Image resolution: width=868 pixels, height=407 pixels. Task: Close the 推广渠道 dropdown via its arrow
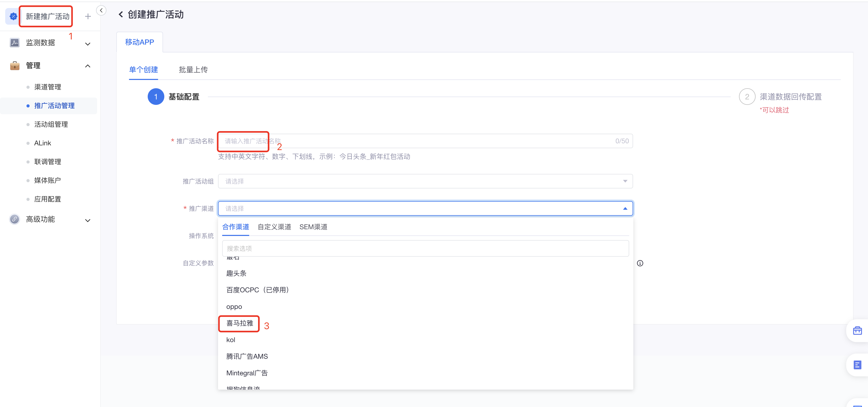tap(625, 208)
